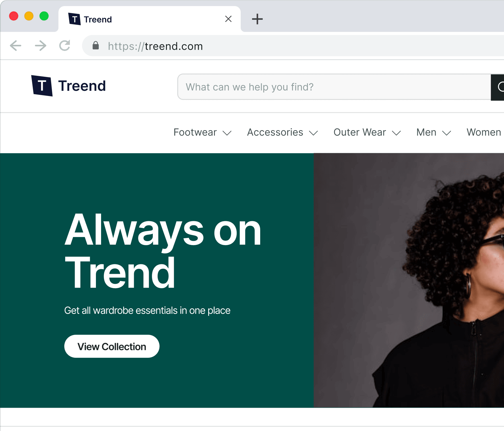Click the Treend T logo in the header
This screenshot has height=431, width=504.
click(42, 86)
